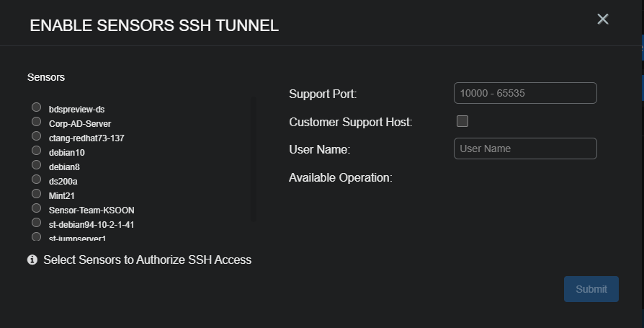Viewport: 644px width, 328px height.
Task: Choose the ctang-redhat73-137 sensor
Action: (36, 136)
